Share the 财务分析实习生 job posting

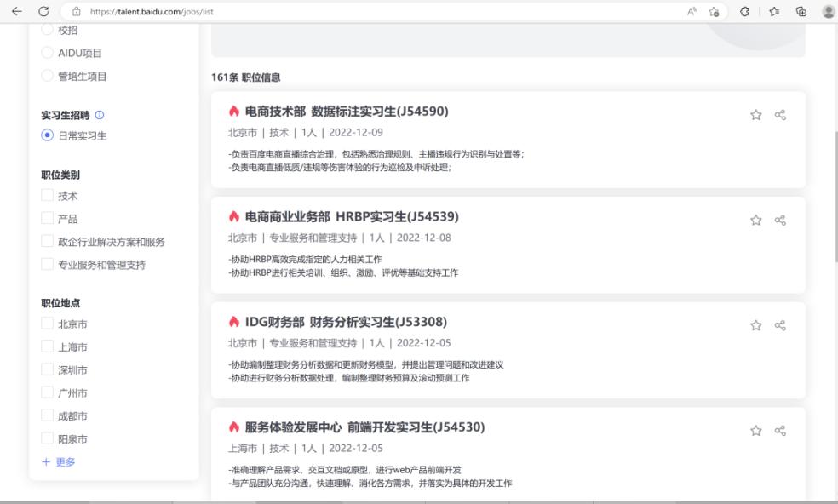780,325
